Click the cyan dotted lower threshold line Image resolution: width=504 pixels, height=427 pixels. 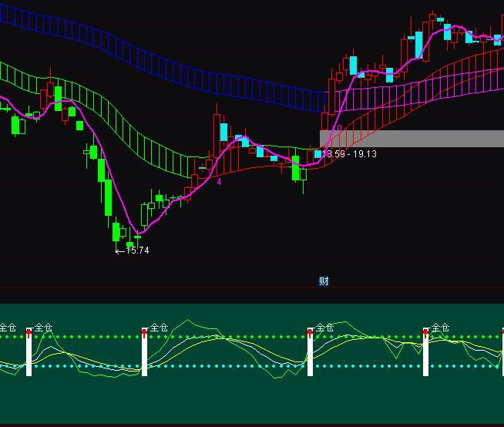[x=231, y=366]
